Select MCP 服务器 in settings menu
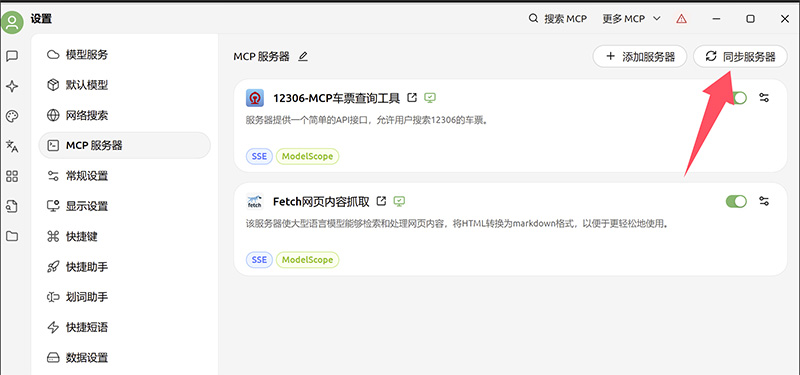This screenshot has width=800, height=375. pos(124,145)
